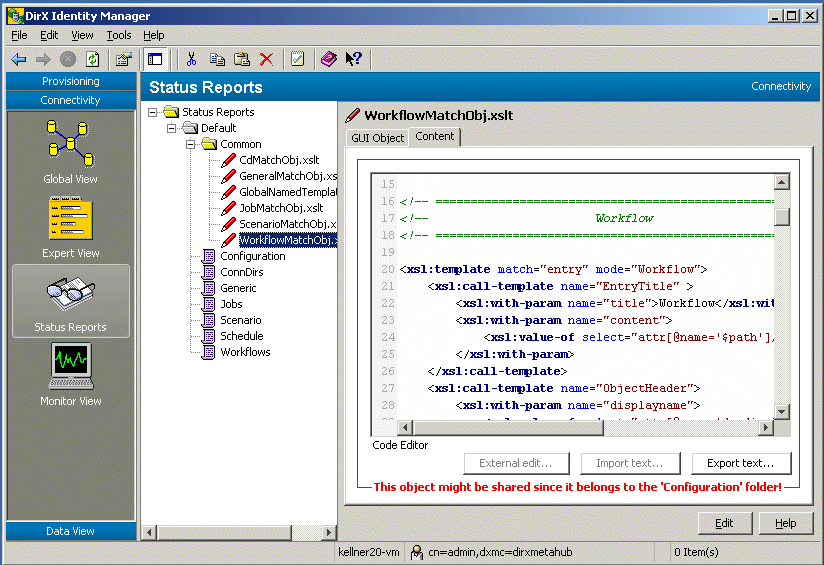Select the Workflows report tree item

[245, 352]
